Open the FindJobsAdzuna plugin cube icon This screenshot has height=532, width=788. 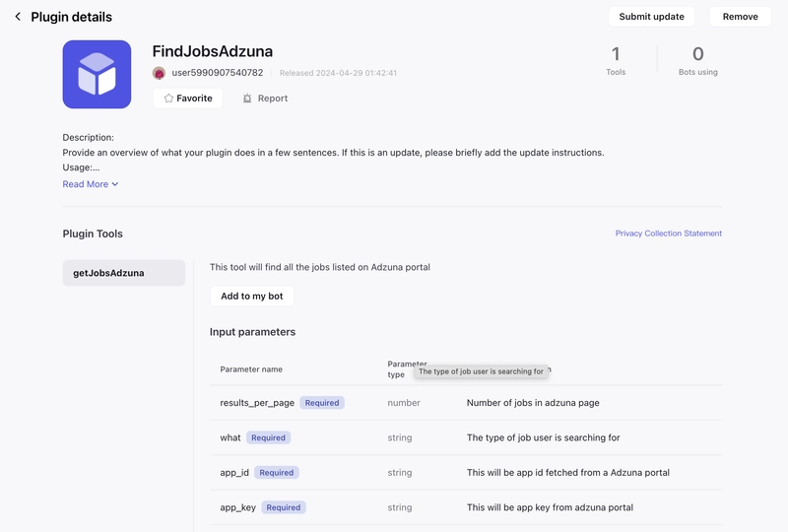click(97, 75)
